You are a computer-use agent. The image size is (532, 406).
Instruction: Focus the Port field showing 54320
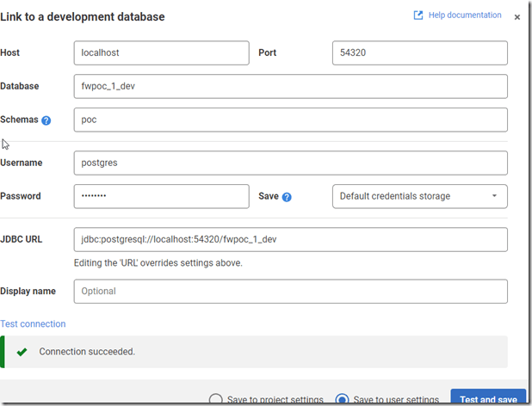(419, 53)
